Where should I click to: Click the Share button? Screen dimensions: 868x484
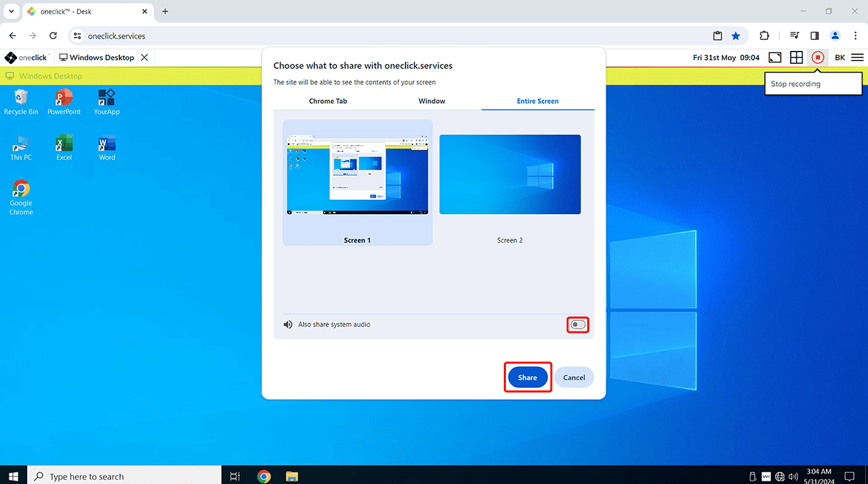[x=527, y=378]
